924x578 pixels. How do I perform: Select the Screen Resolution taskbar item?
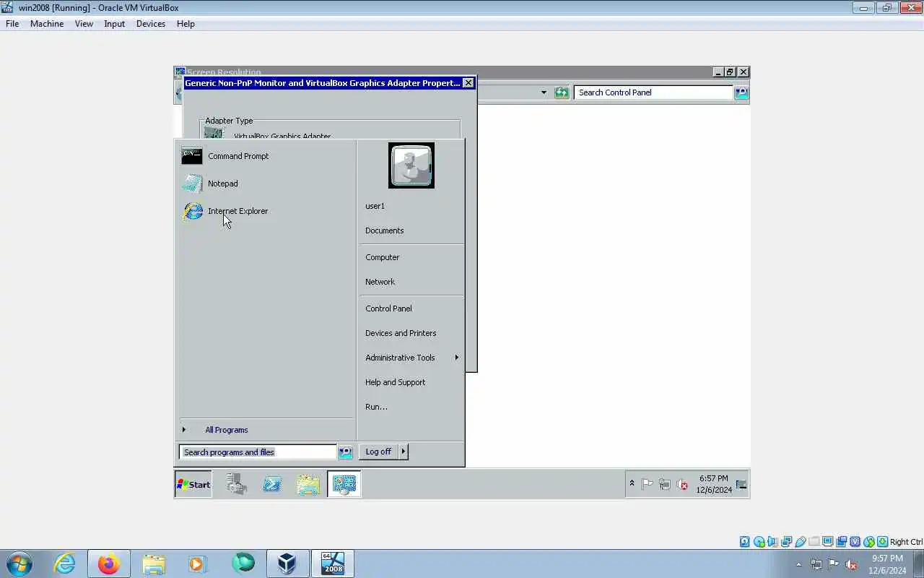[x=344, y=484]
